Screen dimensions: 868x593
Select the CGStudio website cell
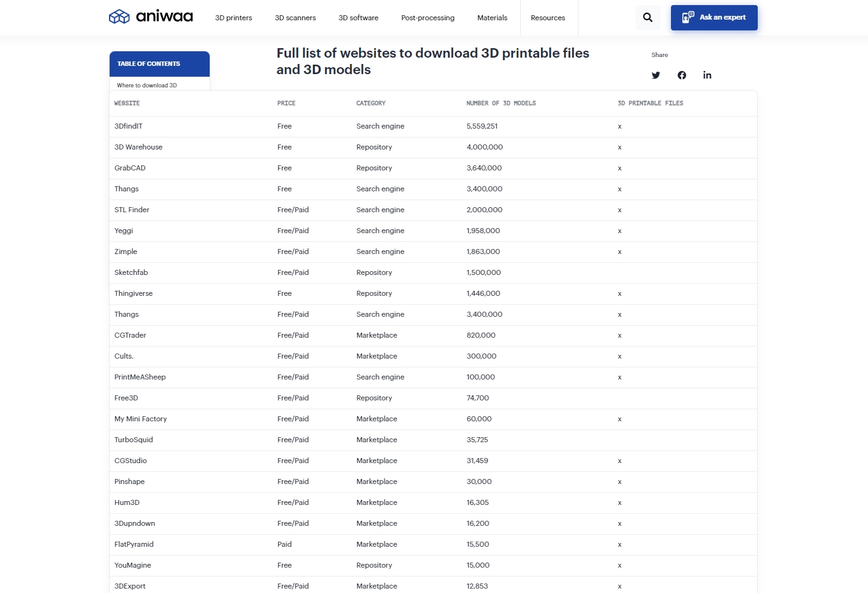(x=131, y=461)
